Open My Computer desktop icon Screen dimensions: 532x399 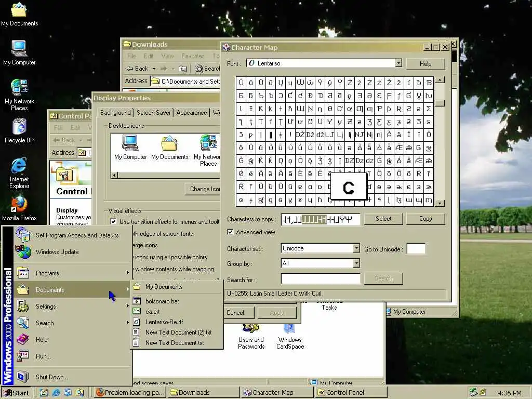tap(19, 52)
